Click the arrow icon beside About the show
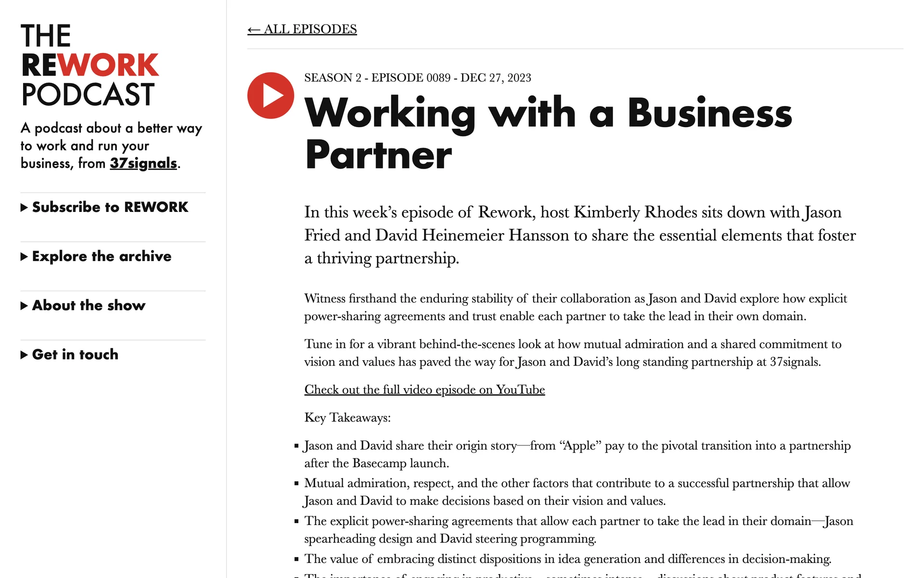924x578 pixels. tap(24, 306)
